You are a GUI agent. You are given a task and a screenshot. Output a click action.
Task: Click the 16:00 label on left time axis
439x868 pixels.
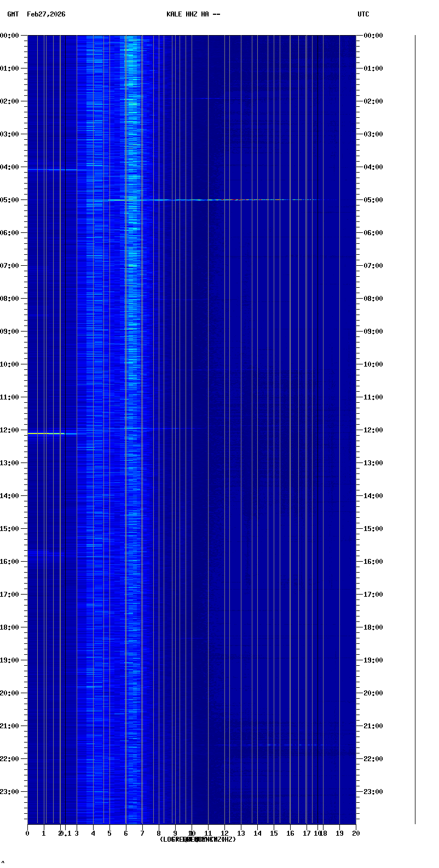(10, 562)
